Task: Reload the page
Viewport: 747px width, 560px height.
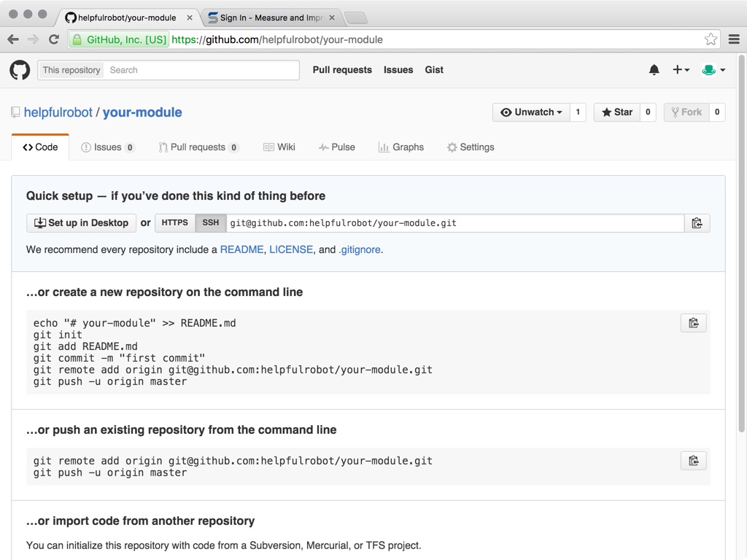Action: pos(54,39)
